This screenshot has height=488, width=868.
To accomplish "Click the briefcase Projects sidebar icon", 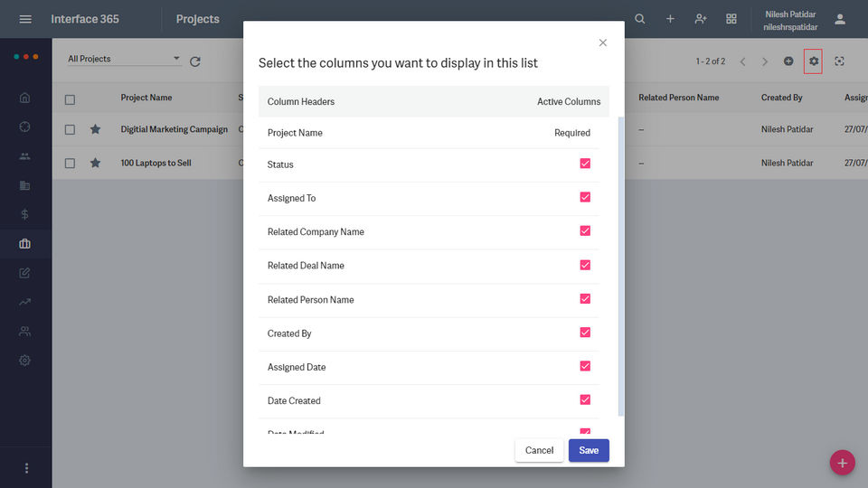I will click(x=24, y=244).
